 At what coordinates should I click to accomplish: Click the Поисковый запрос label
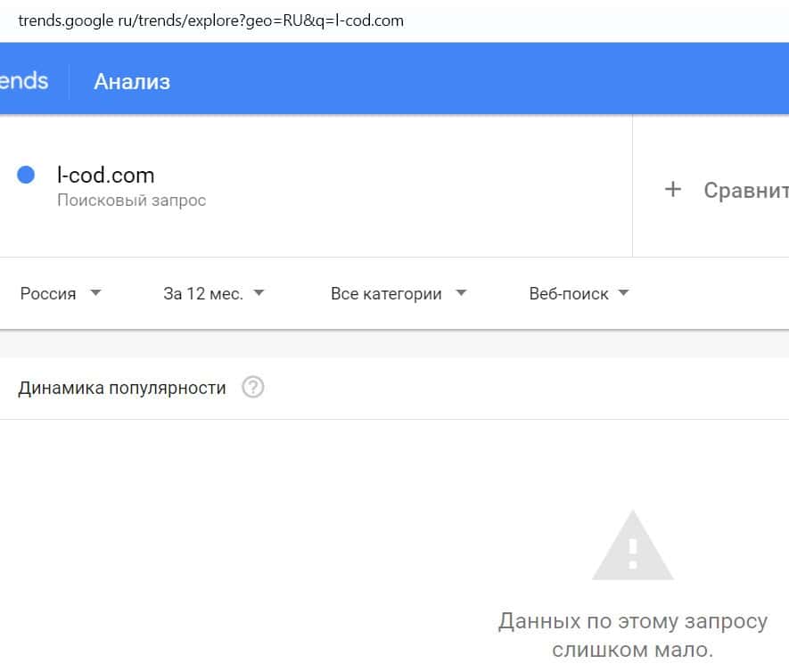click(x=131, y=201)
